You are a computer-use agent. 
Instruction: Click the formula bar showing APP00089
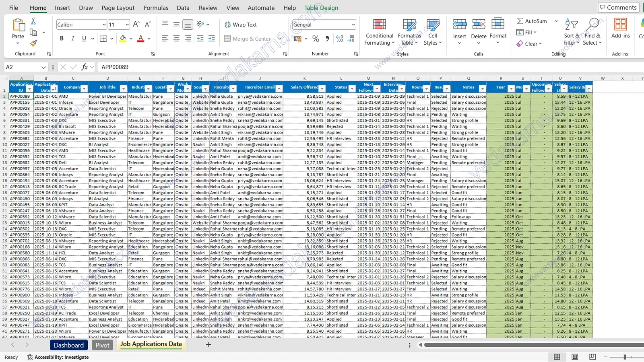(x=370, y=67)
